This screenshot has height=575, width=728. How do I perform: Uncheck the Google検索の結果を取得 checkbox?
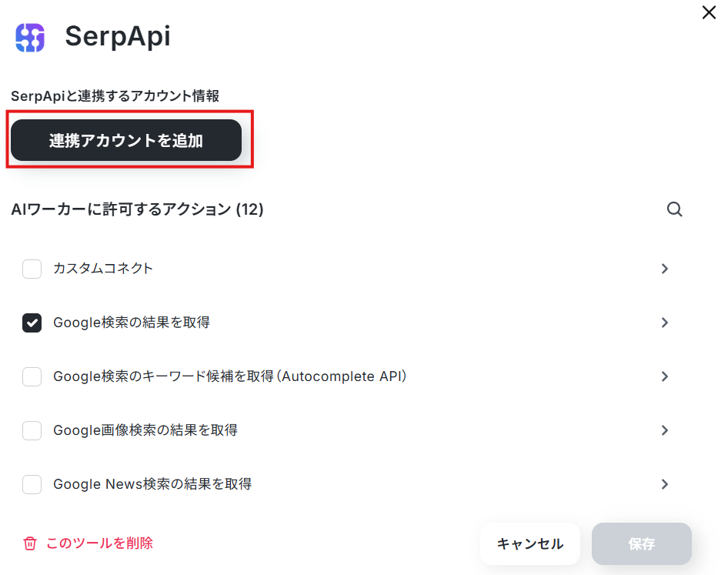[32, 323]
